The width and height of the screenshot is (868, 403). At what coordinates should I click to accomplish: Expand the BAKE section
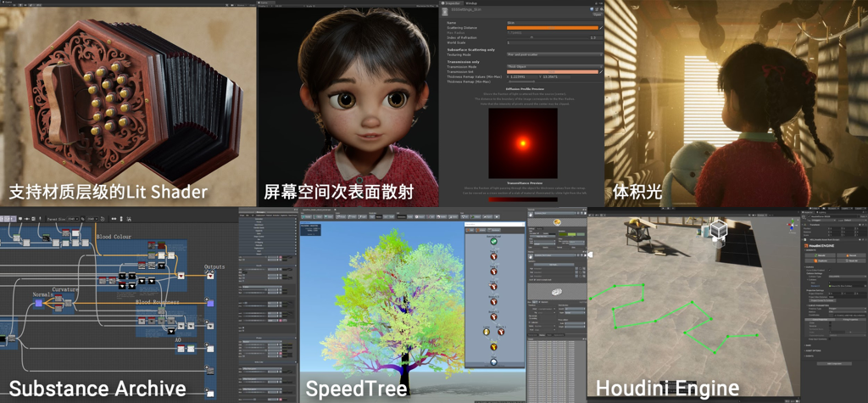click(x=807, y=345)
